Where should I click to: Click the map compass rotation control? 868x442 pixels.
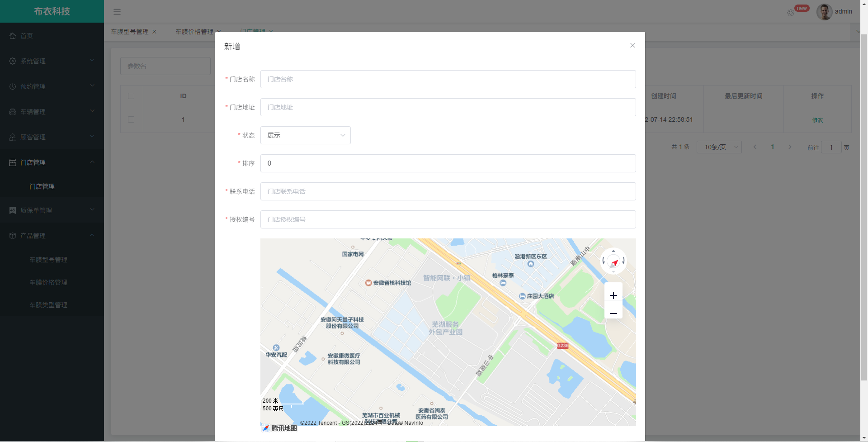pyautogui.click(x=613, y=261)
